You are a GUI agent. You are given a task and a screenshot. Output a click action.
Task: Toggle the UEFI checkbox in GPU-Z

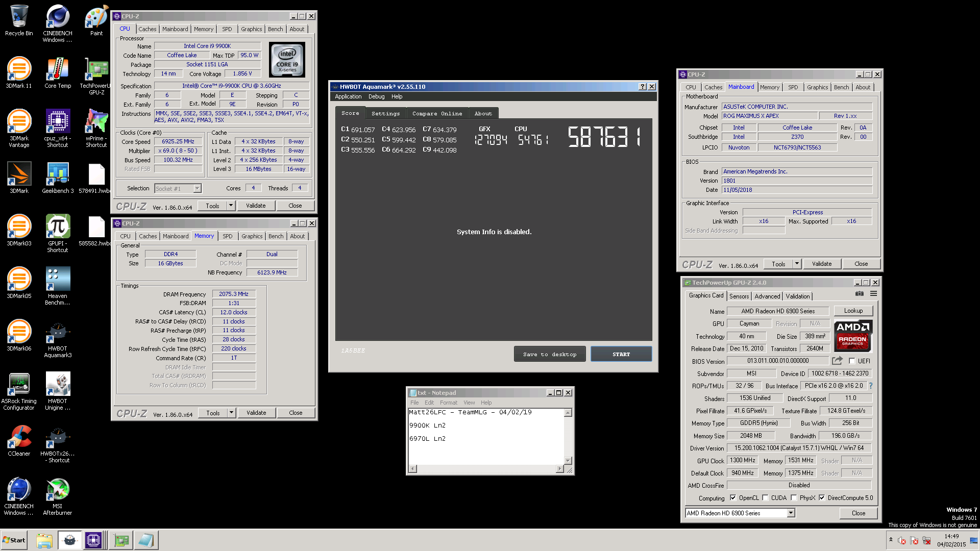[851, 361]
